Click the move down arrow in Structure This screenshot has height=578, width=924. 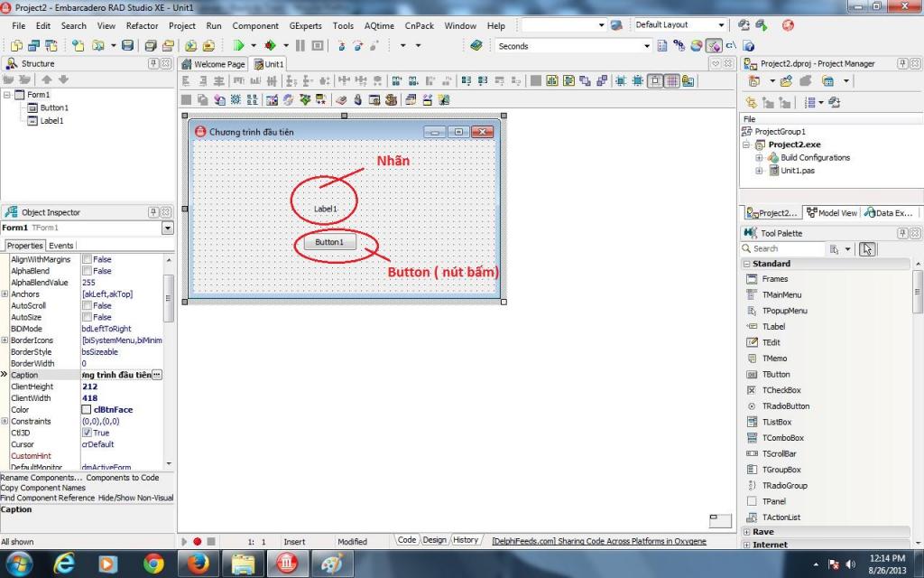[x=63, y=79]
